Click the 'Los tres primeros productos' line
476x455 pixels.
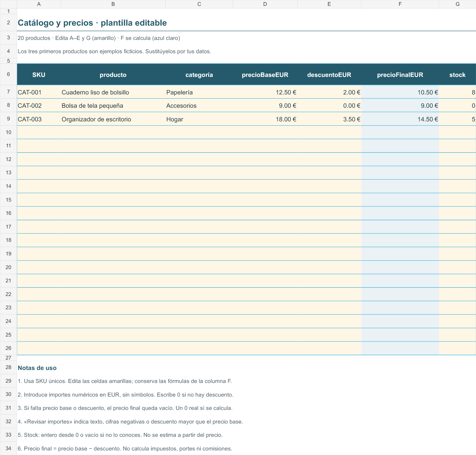(114, 51)
